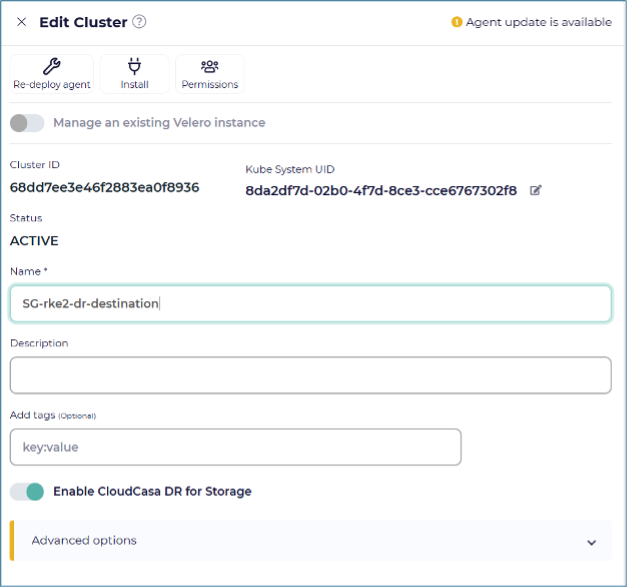Click the Enable CloudCasa DR for Storage label
Viewport: 628px width, 588px height.
pos(152,492)
